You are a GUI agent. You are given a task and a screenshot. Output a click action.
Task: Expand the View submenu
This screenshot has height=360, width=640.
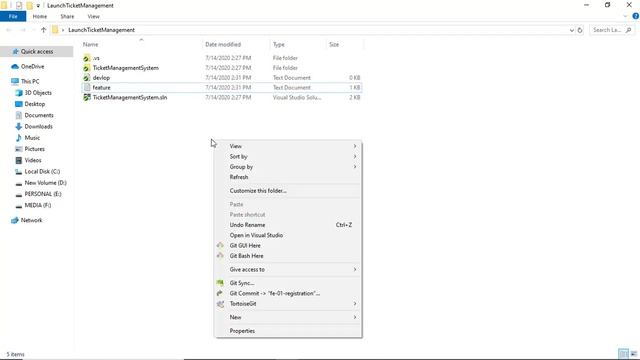[355, 146]
